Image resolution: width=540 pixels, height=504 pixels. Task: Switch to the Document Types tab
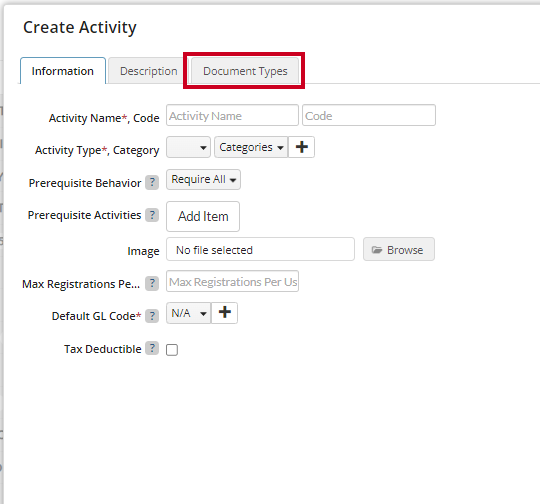pos(245,71)
